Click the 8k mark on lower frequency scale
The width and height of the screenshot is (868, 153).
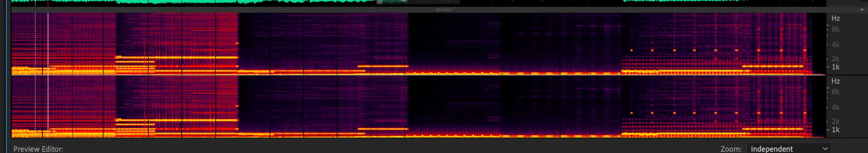(x=835, y=92)
